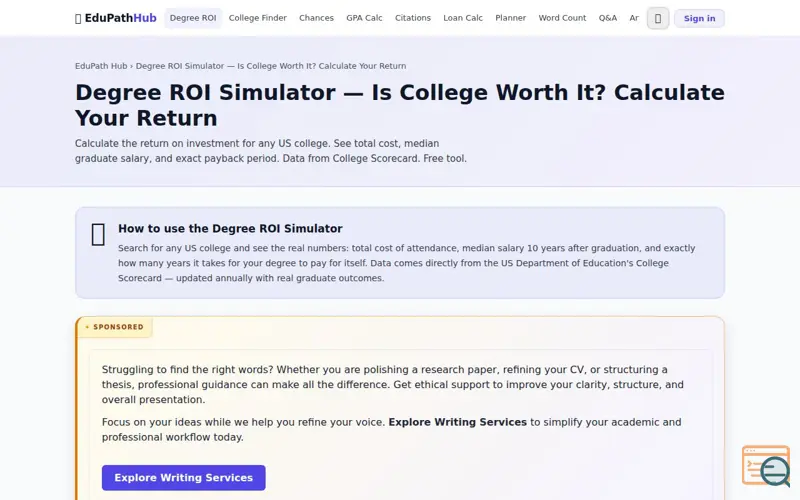Open the floating search widget icon
This screenshot has width=800, height=500.
(x=766, y=466)
